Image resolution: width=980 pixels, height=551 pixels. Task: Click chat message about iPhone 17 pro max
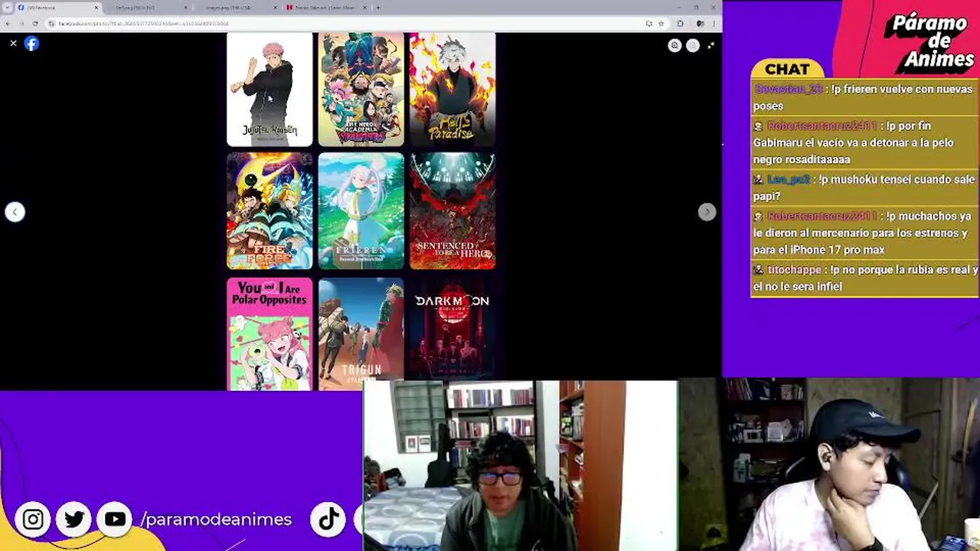pyautogui.click(x=864, y=233)
